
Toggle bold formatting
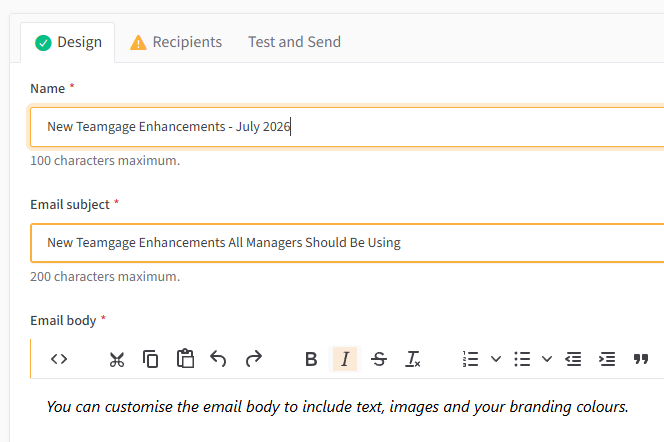311,359
